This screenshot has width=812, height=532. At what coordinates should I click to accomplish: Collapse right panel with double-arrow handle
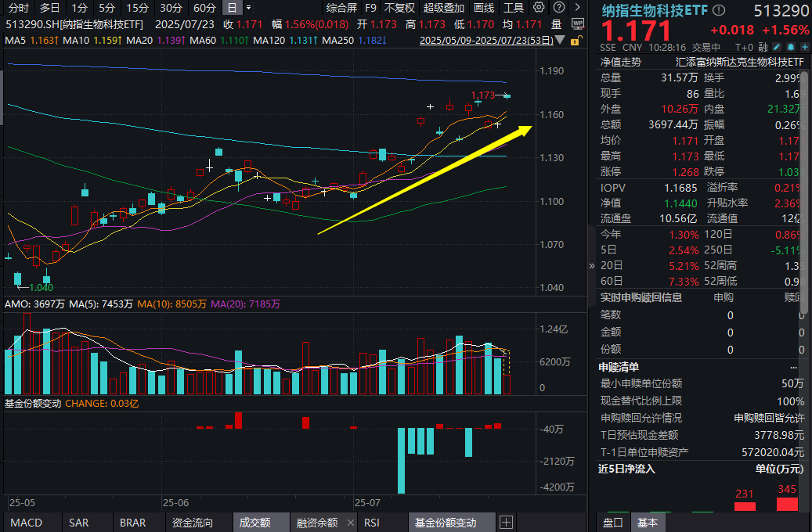tap(592, 266)
